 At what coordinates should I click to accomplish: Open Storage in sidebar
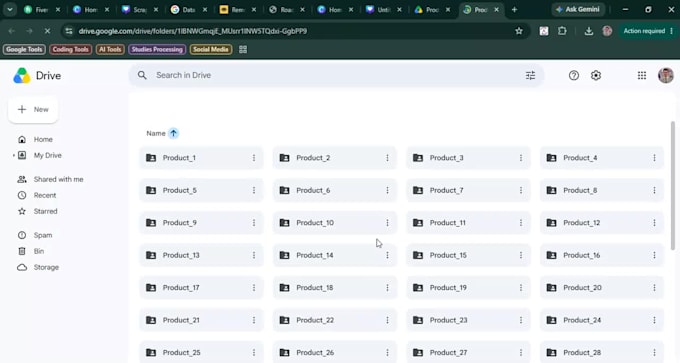[x=46, y=268]
